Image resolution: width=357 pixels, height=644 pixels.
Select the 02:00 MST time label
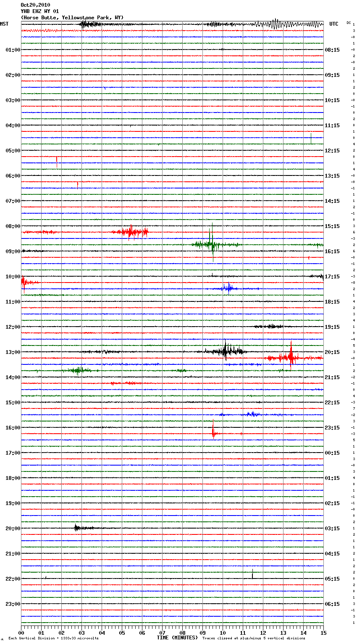click(x=13, y=75)
